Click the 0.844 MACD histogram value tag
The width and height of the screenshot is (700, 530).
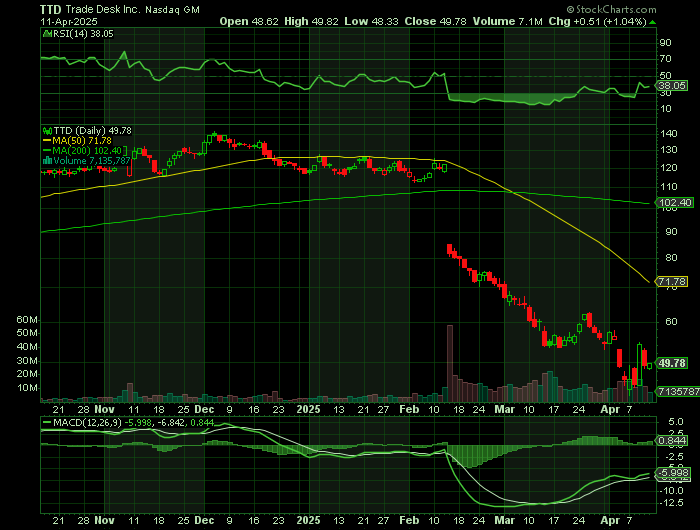pyautogui.click(x=672, y=441)
